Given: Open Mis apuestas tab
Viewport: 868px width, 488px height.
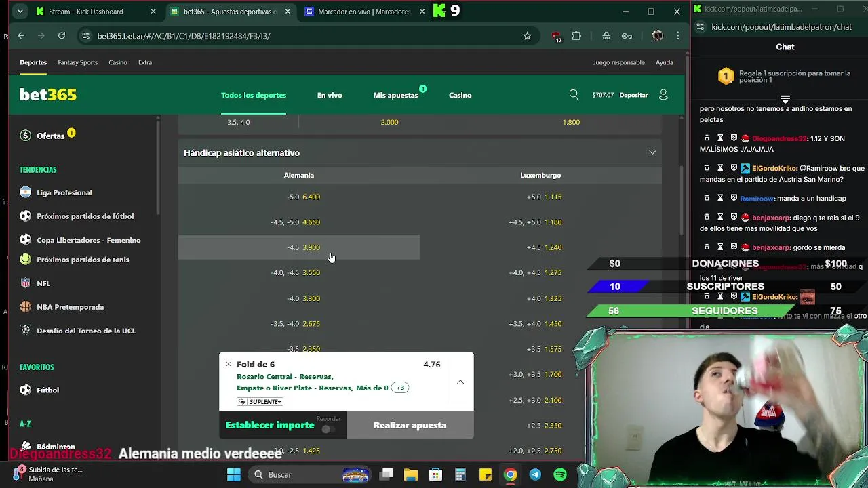Looking at the screenshot, I should point(395,95).
